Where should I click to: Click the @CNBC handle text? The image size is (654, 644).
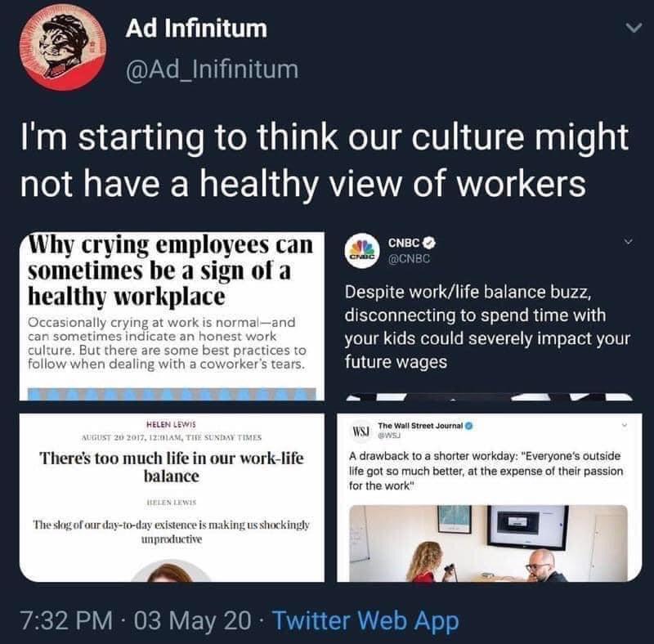409,258
